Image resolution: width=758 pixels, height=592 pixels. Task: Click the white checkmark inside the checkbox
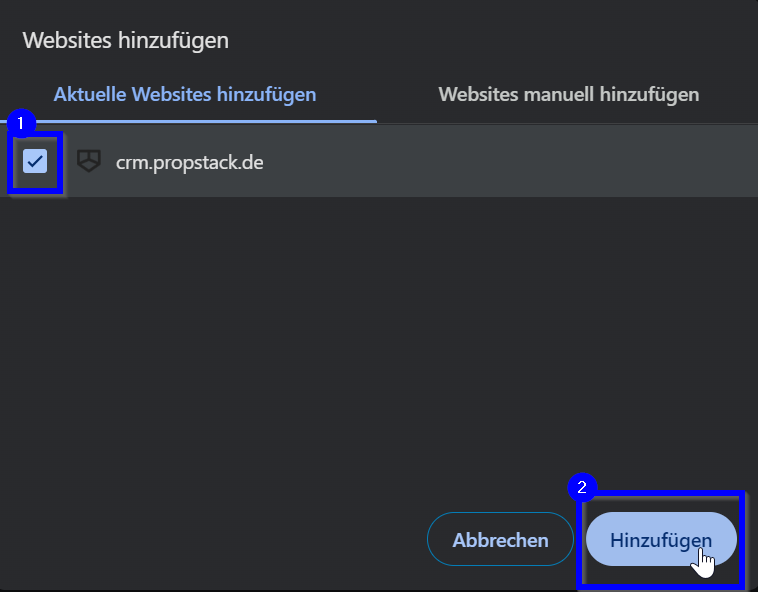[x=36, y=160]
